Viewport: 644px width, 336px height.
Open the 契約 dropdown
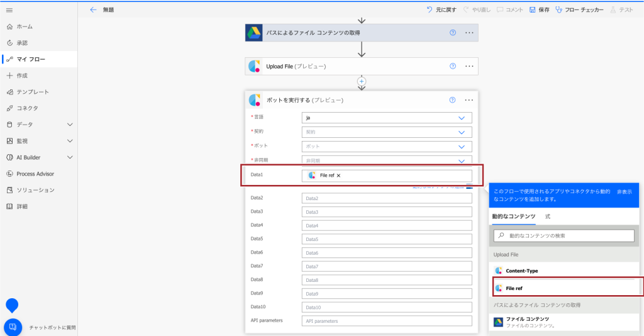(x=462, y=132)
